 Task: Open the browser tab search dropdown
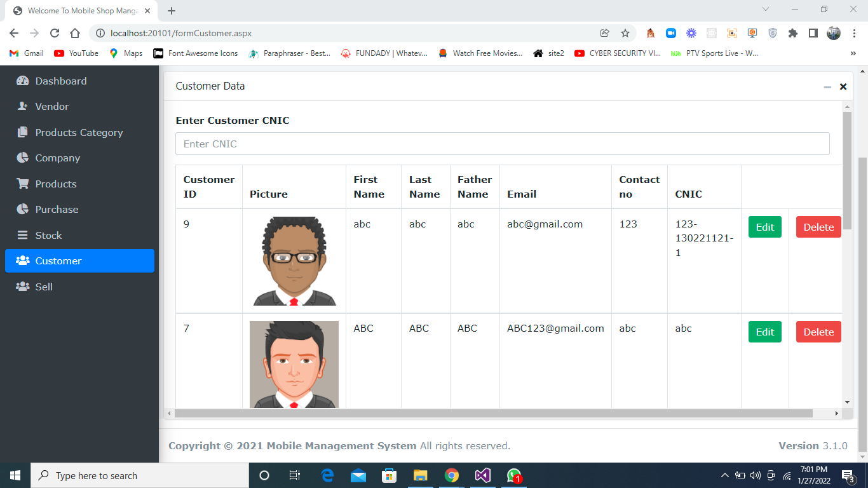tap(764, 9)
